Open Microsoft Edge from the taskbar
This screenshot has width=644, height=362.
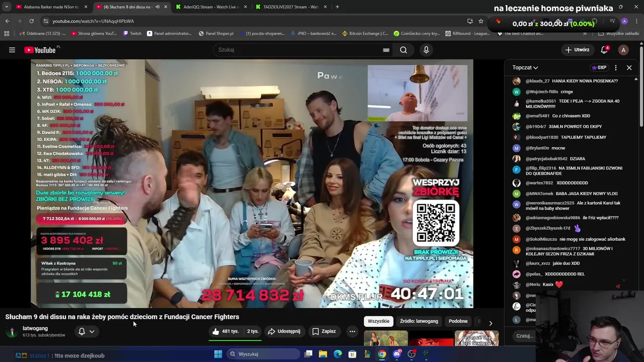tap(338, 354)
